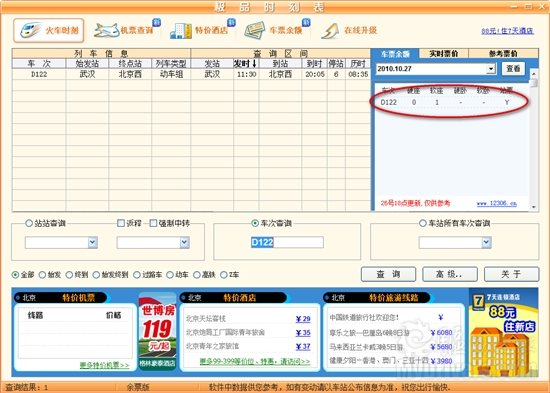Select the 动车 filter radio button
Image resolution: width=550 pixels, height=393 pixels.
(170, 275)
